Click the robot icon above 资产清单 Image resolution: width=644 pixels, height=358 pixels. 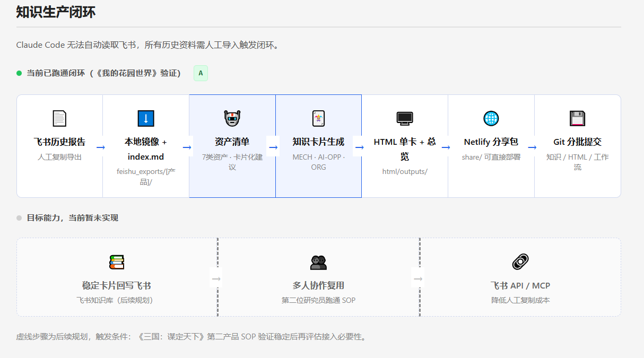point(232,118)
